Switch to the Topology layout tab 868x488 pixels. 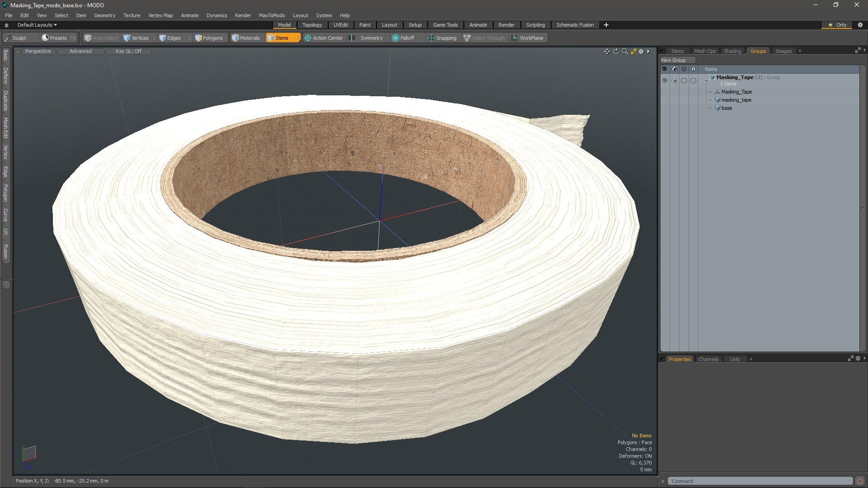coord(312,25)
